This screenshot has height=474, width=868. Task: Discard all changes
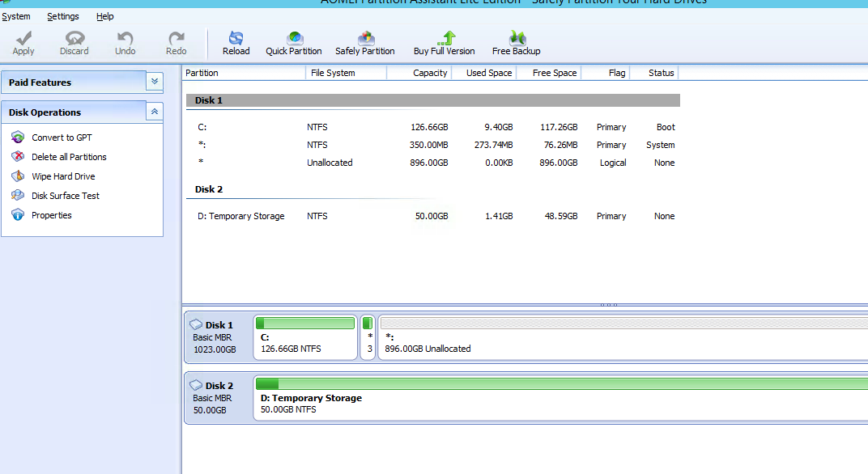(74, 42)
